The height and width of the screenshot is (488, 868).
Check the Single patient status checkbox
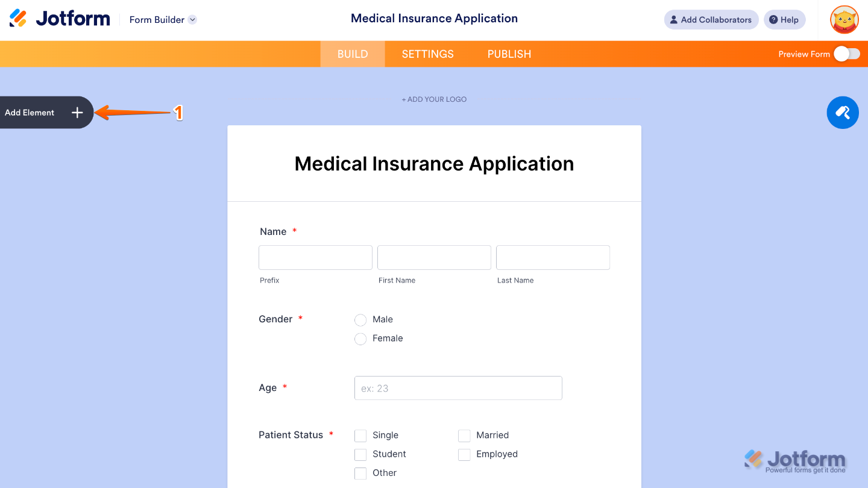coord(360,435)
